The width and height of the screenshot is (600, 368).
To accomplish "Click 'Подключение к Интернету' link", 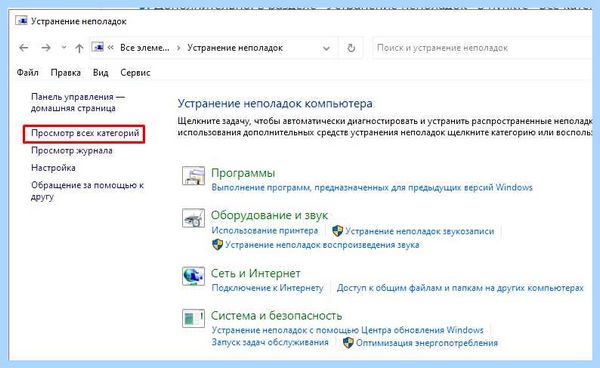I will (267, 288).
